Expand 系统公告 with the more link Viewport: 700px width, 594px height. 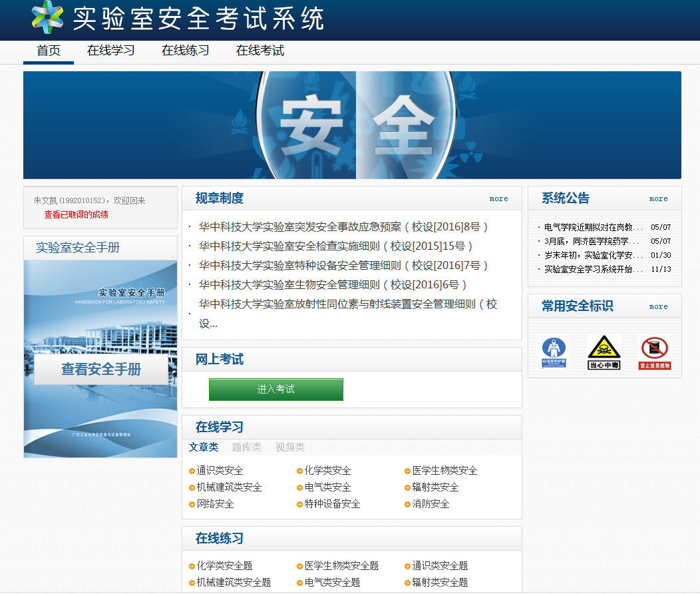[658, 198]
